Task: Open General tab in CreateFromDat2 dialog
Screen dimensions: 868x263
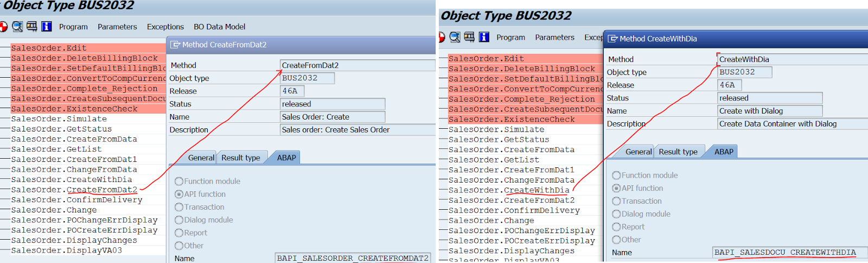Action: coord(201,158)
